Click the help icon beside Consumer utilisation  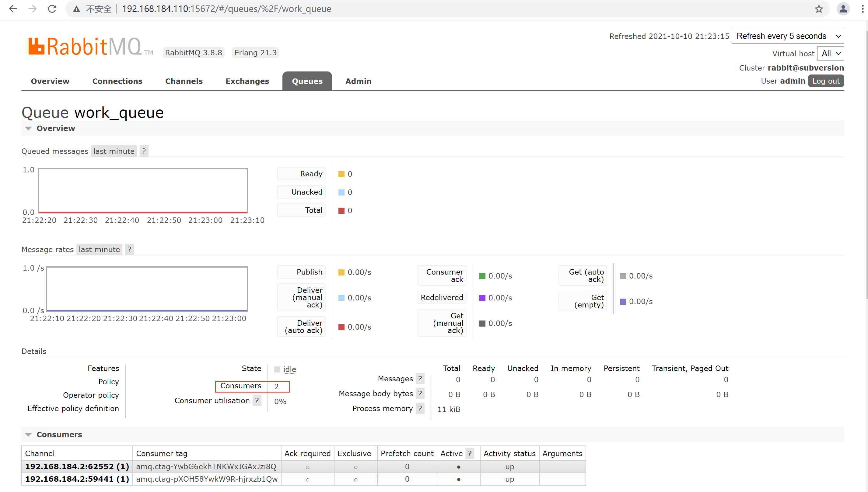[x=257, y=400]
